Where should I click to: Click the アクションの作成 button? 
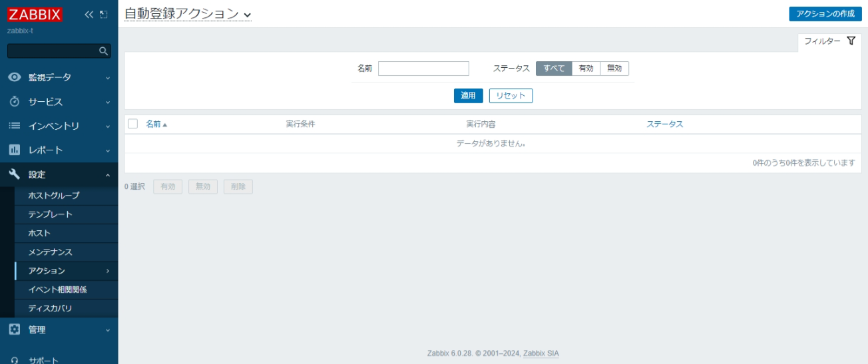pos(825,14)
